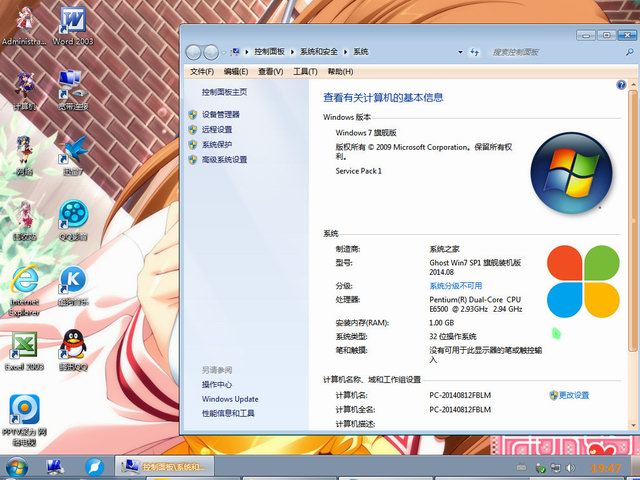Open the 工具(T) menu
This screenshot has height=480, width=640.
click(305, 72)
